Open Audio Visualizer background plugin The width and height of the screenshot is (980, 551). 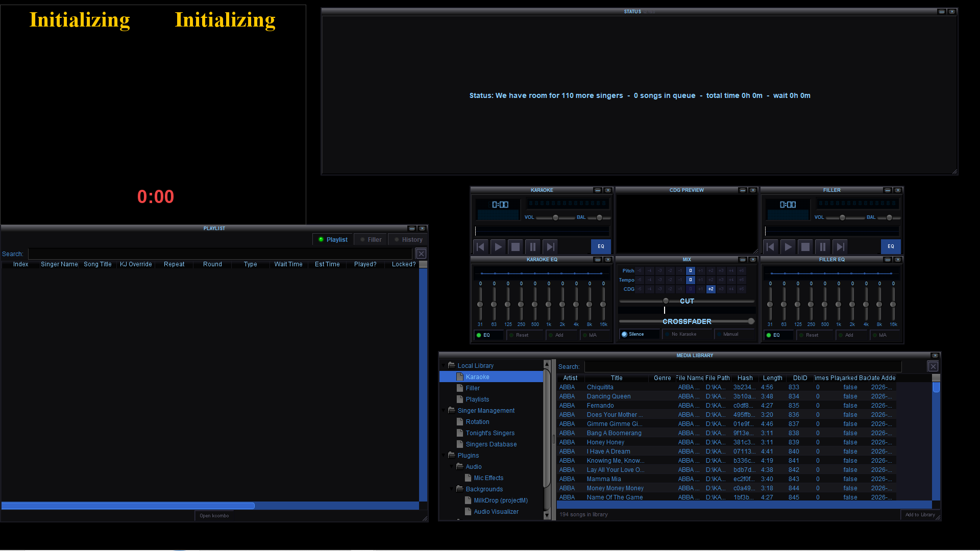[x=496, y=512]
